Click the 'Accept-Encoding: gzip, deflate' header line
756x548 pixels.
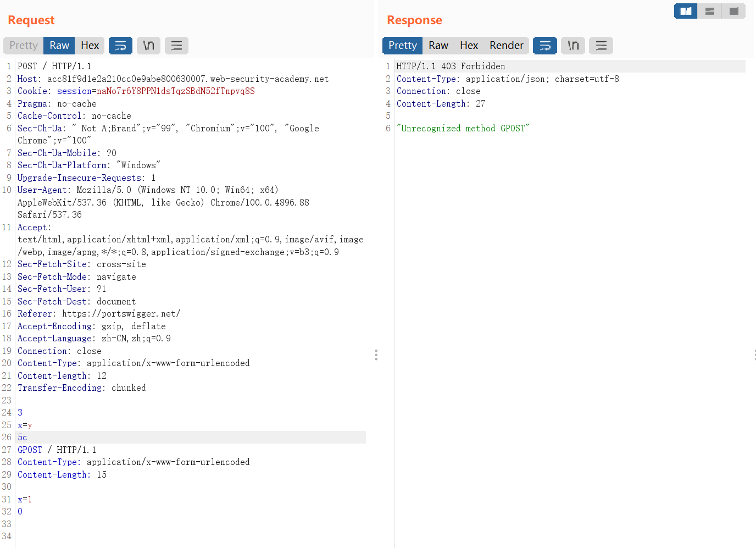[x=92, y=326]
